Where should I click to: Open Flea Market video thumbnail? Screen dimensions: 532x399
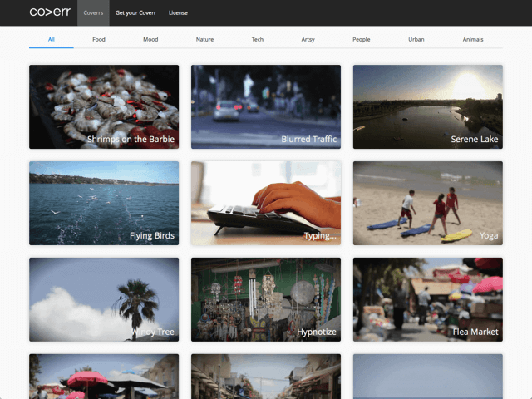click(x=428, y=299)
